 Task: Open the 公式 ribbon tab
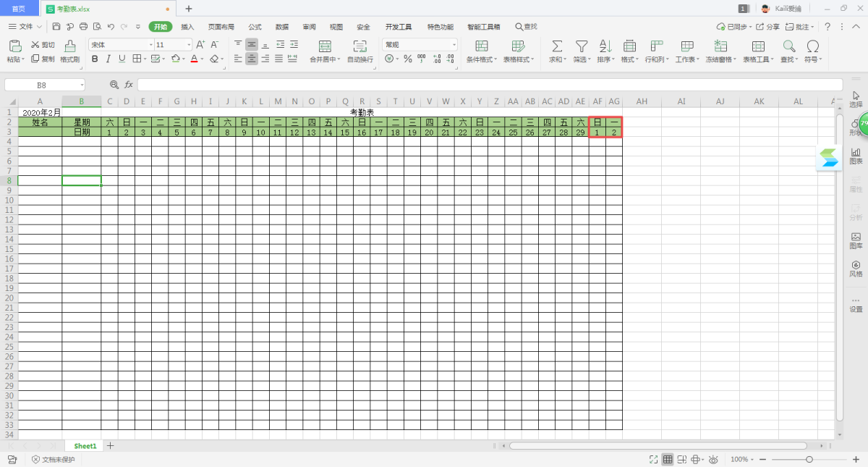[255, 27]
